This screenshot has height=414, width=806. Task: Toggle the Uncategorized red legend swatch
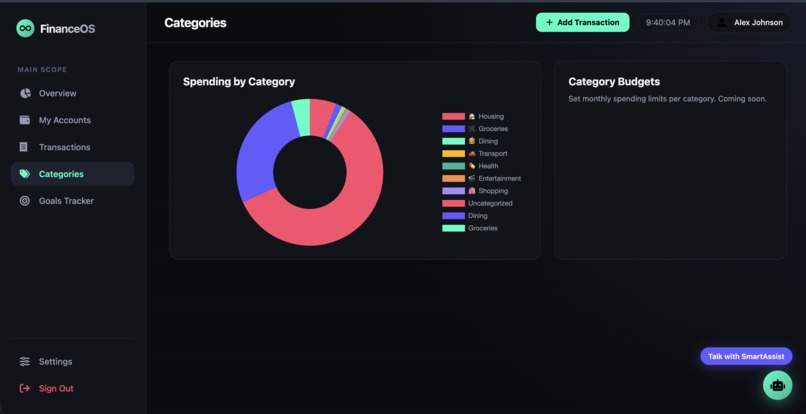coord(453,203)
